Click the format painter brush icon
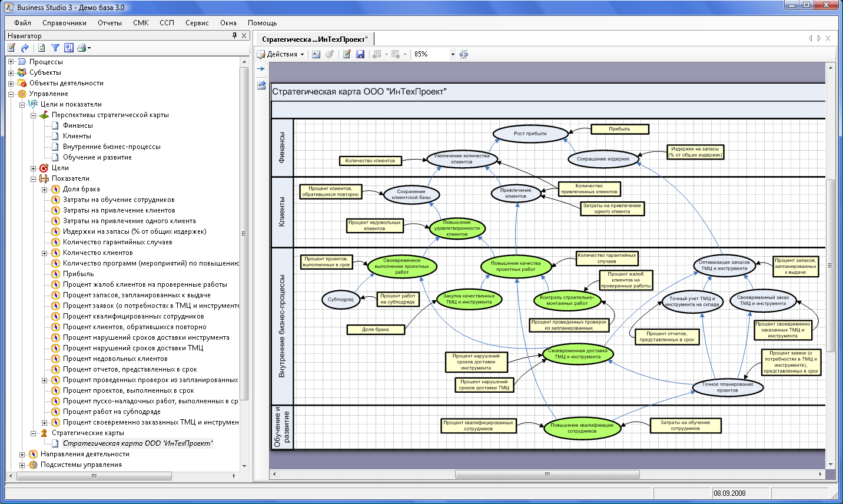Viewport: 843px width, 504px height. pyautogui.click(x=330, y=54)
